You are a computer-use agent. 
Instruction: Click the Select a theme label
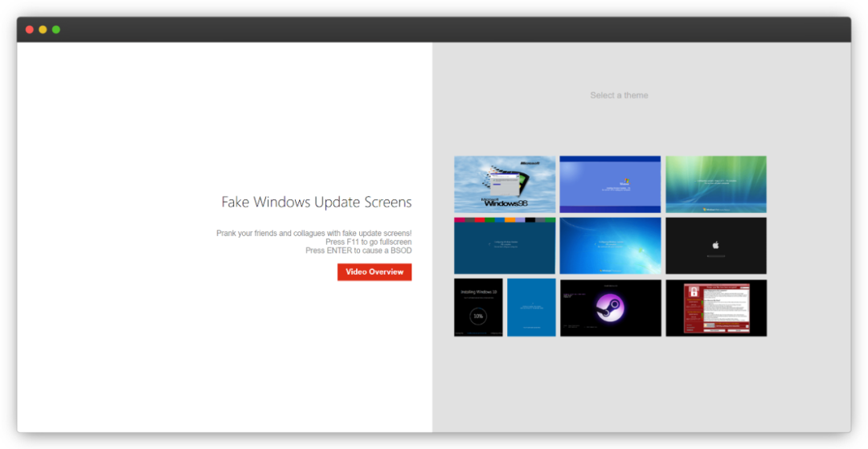tap(619, 95)
